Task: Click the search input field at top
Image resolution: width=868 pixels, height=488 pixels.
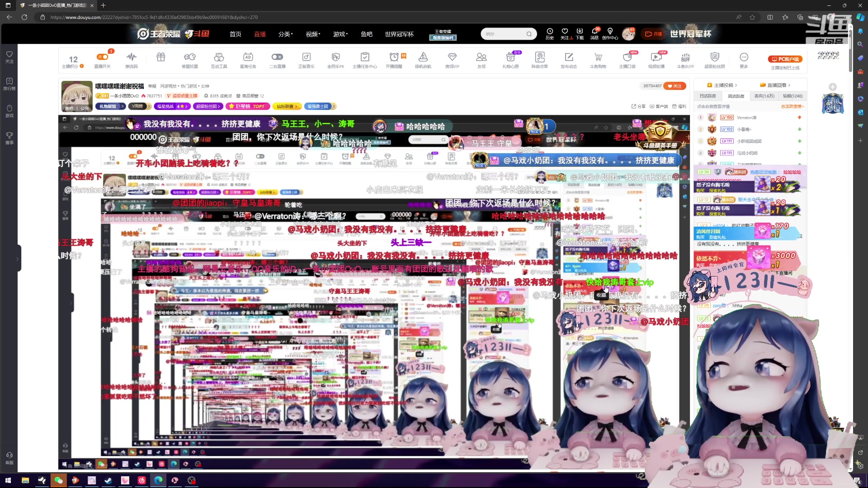Action: (x=504, y=33)
